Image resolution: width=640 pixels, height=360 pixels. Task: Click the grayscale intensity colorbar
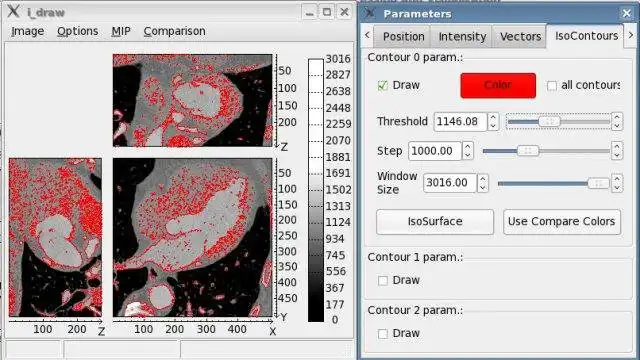316,190
